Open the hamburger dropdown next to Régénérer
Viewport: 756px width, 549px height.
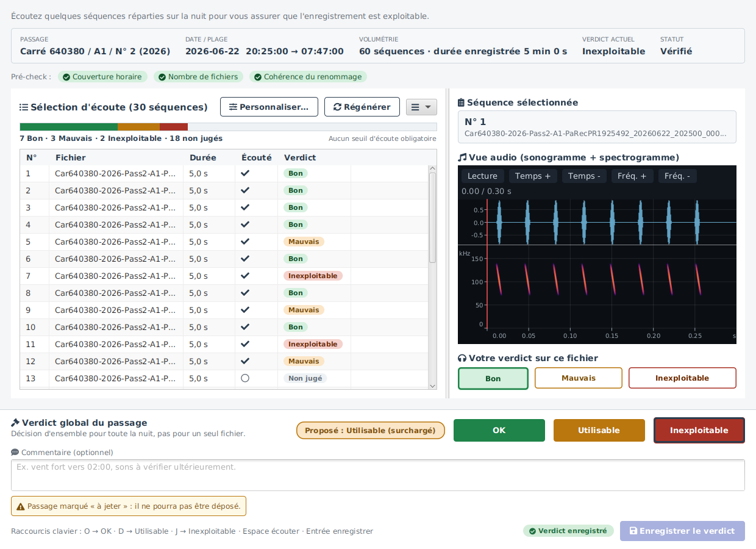pyautogui.click(x=421, y=107)
